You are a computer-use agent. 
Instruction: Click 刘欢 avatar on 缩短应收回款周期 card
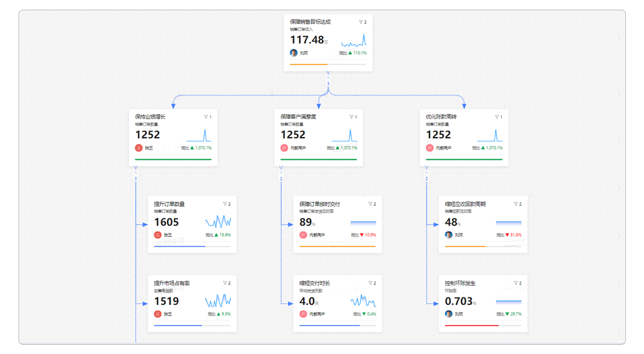tap(448, 235)
